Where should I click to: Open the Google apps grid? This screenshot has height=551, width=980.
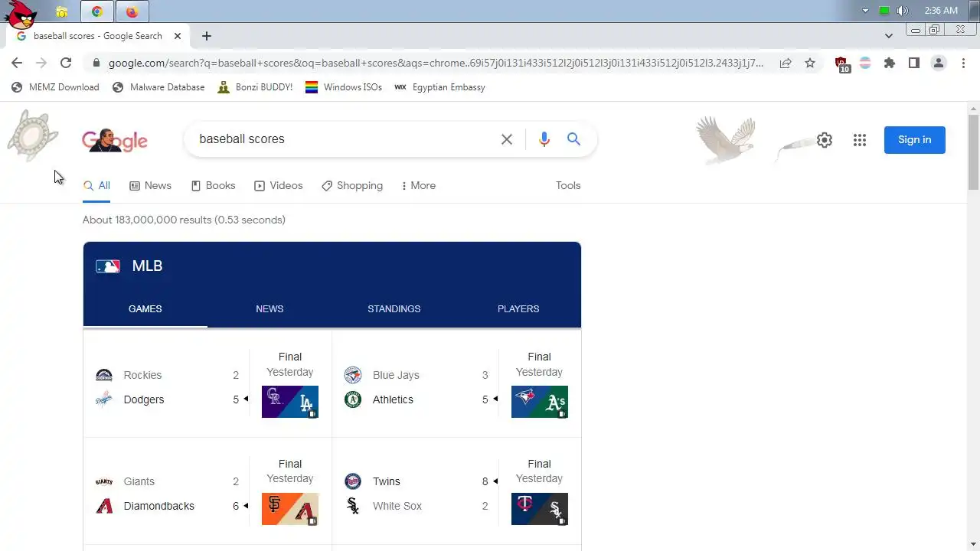click(860, 140)
